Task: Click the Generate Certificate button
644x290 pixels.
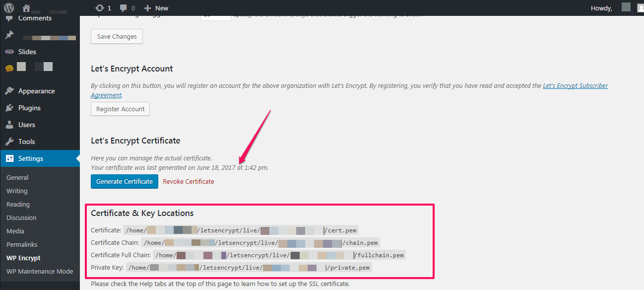Action: tap(125, 181)
